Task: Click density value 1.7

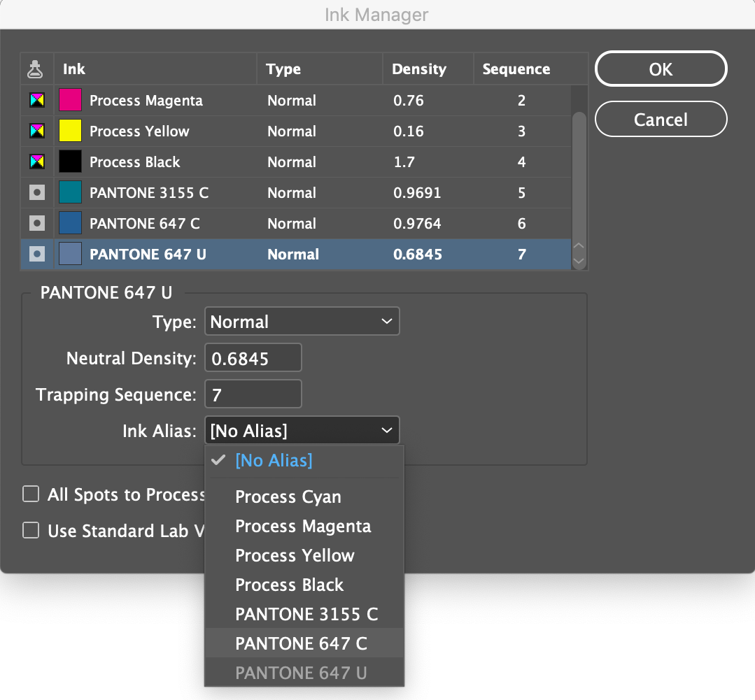Action: 404,162
